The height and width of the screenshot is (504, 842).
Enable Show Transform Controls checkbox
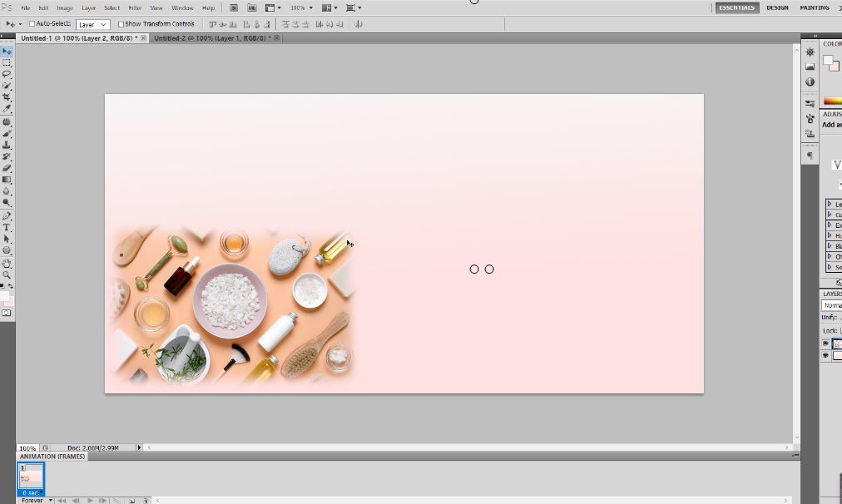coord(121,24)
